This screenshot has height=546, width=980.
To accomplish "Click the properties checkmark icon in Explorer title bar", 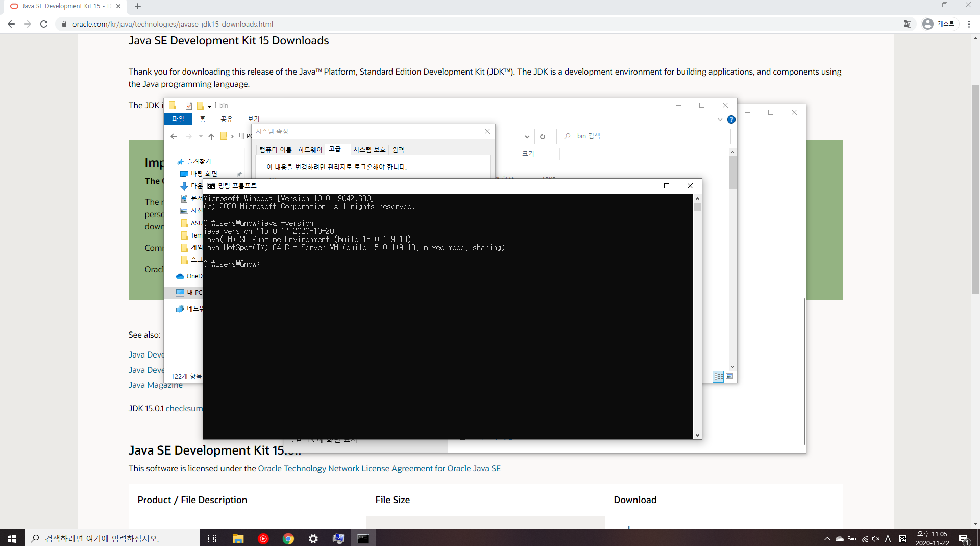I will tap(189, 106).
